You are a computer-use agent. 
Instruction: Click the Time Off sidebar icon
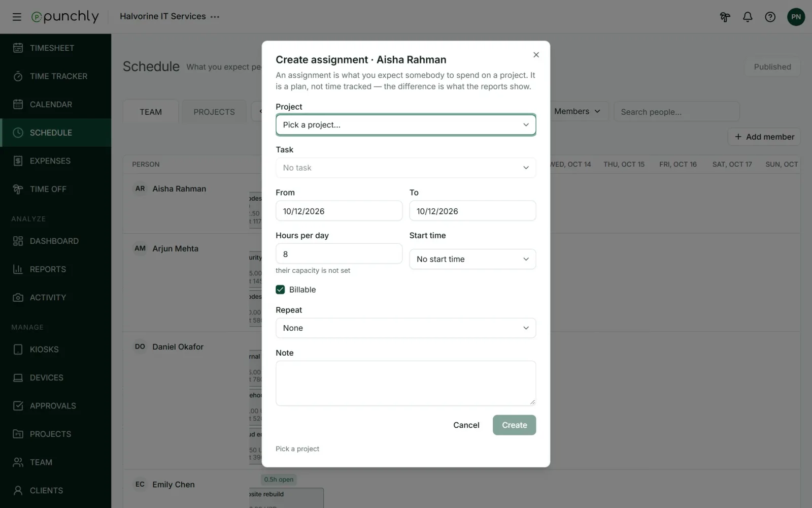pyautogui.click(x=18, y=189)
